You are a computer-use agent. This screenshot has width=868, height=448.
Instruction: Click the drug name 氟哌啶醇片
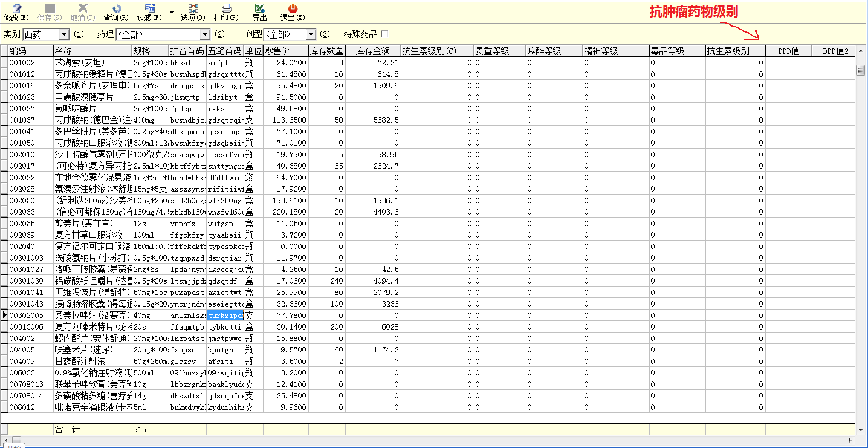coord(92,109)
